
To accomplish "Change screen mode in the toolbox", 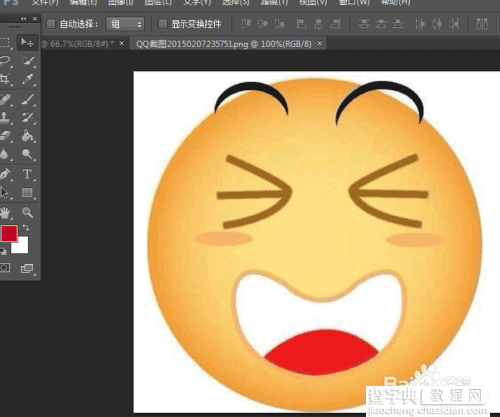I will pos(27,268).
